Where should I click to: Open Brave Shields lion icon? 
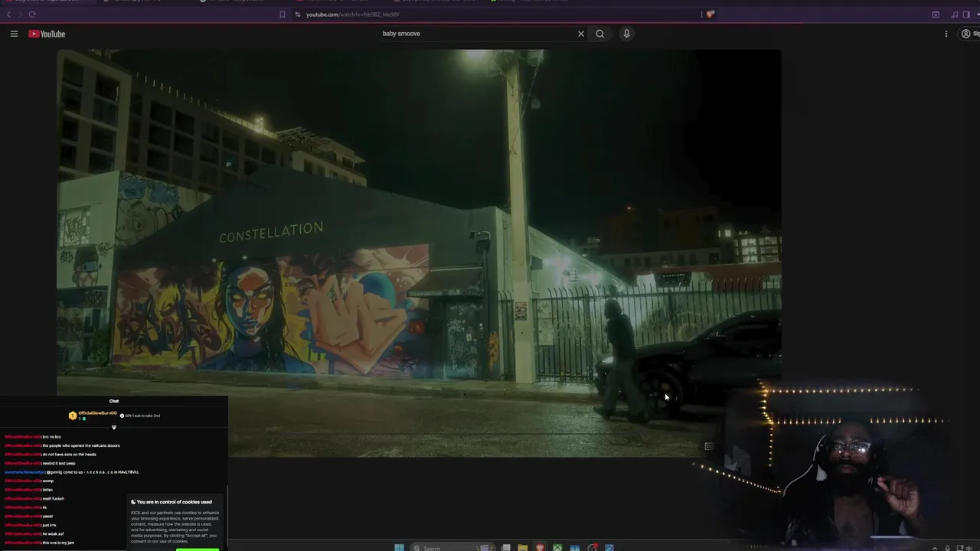pyautogui.click(x=710, y=14)
